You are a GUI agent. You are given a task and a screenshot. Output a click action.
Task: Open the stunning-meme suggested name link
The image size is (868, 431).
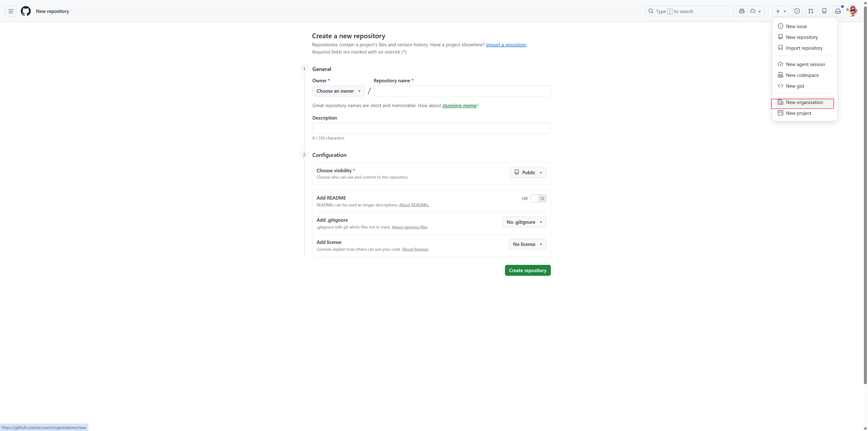[x=459, y=105]
